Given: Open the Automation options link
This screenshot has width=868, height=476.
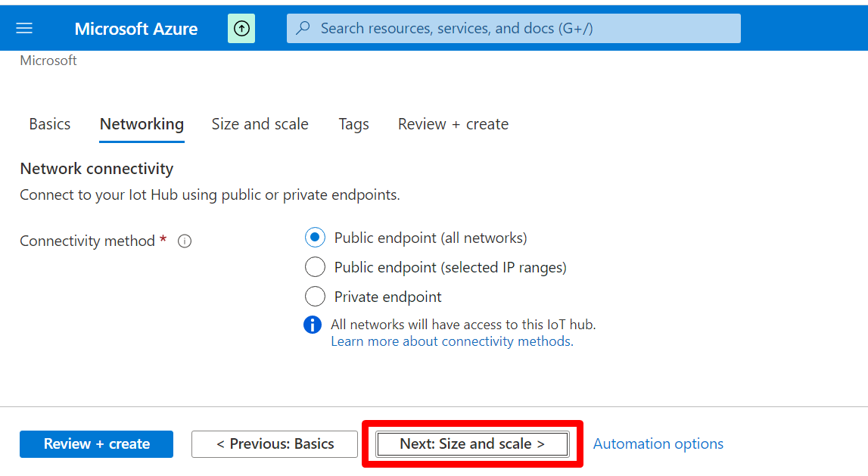Looking at the screenshot, I should tap(658, 444).
